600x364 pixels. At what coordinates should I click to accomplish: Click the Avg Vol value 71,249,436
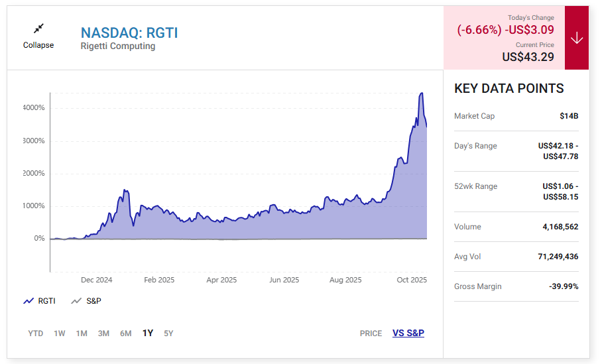click(558, 257)
